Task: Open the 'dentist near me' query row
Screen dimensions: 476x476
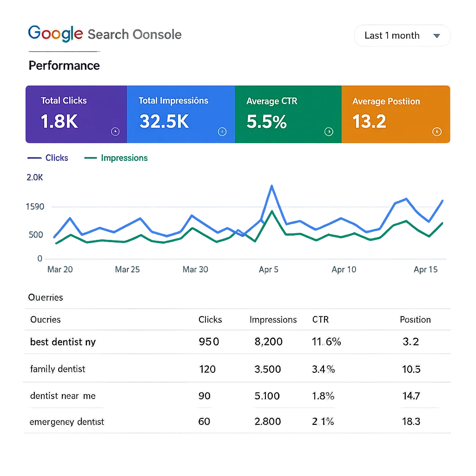Action: tap(63, 396)
